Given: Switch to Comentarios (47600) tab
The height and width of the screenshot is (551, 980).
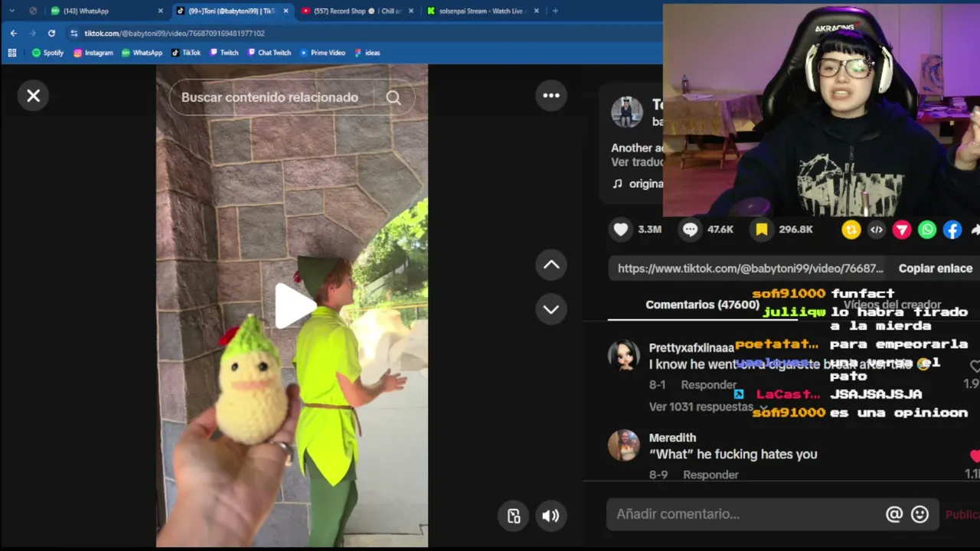Looking at the screenshot, I should tap(702, 305).
